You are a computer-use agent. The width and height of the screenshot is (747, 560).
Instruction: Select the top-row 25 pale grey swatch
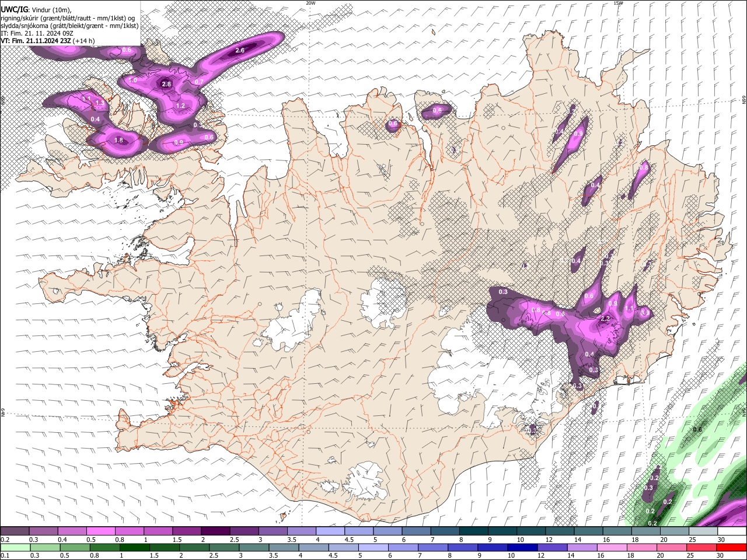703,531
